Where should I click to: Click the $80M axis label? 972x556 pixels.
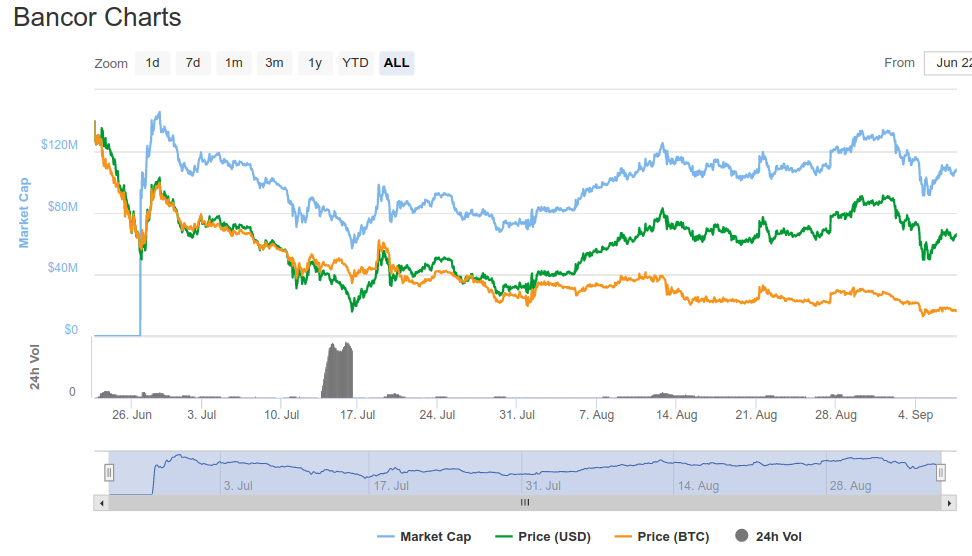click(x=63, y=207)
